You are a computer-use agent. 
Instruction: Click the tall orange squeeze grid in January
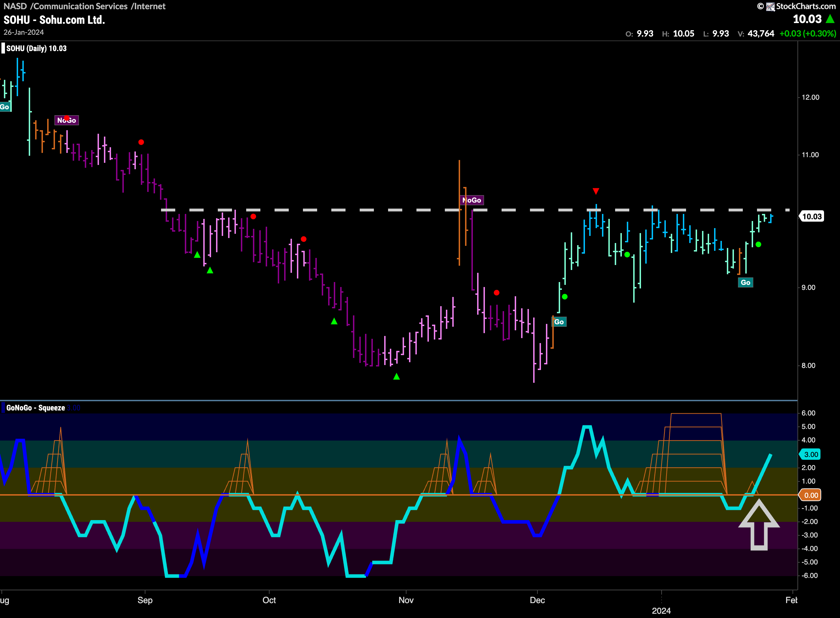tap(681, 454)
